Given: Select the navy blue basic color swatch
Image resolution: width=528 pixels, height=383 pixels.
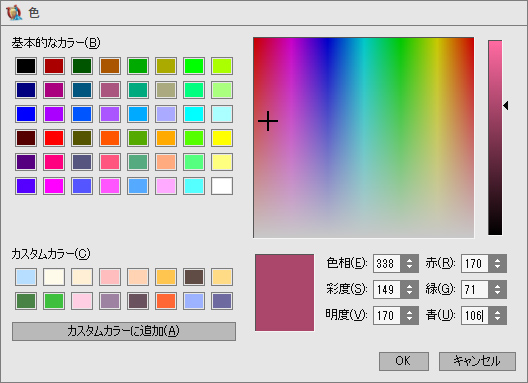Looking at the screenshot, I should 26,90.
